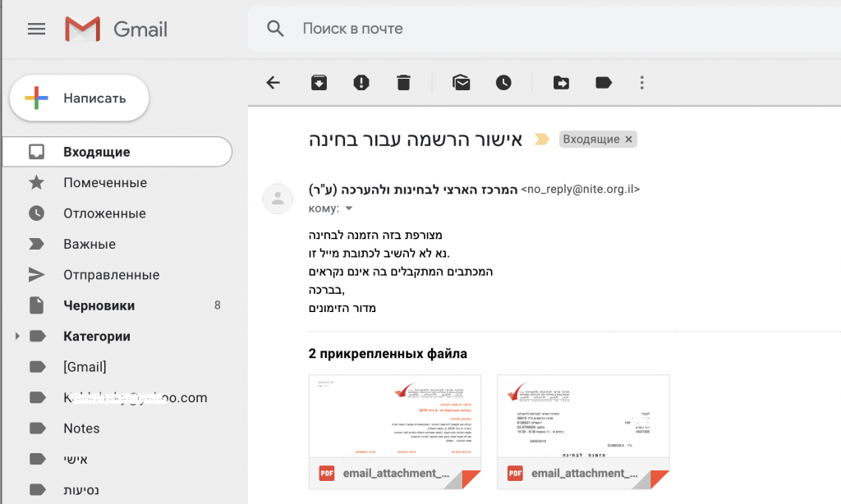841x504 pixels.
Task: Open the Move to folder icon
Action: [561, 82]
